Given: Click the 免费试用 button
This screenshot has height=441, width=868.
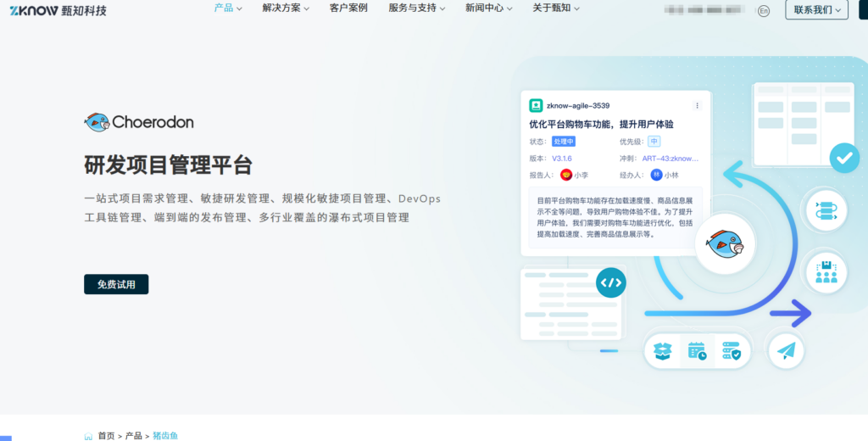Looking at the screenshot, I should [x=116, y=284].
